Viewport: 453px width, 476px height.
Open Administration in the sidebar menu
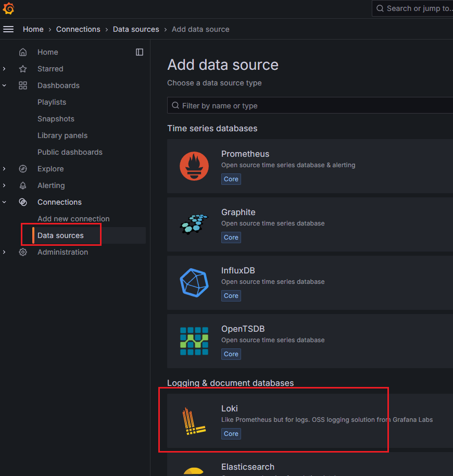[x=63, y=252]
